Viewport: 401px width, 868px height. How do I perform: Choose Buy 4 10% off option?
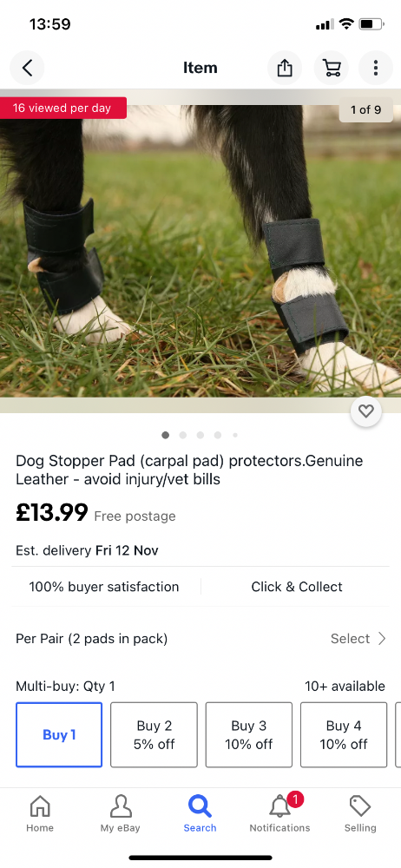(344, 734)
